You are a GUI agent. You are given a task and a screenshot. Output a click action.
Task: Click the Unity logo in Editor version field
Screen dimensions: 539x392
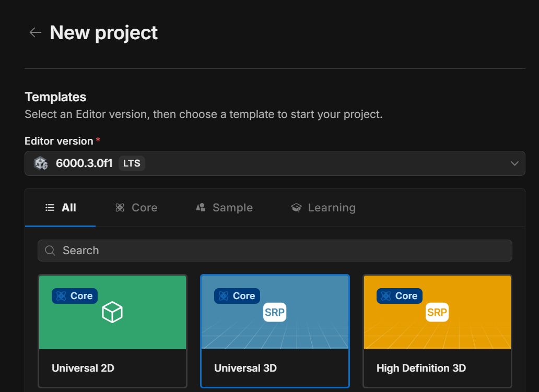point(41,163)
